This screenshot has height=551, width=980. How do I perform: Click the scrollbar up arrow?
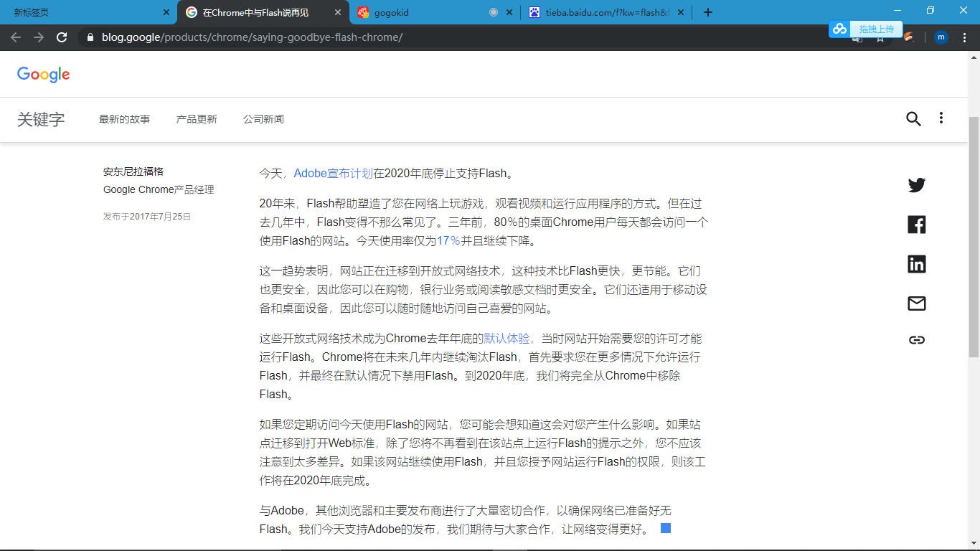(974, 57)
